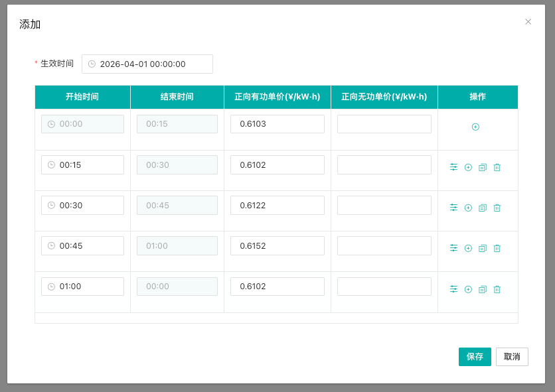Click the 0.6103 active price field

pos(277,124)
